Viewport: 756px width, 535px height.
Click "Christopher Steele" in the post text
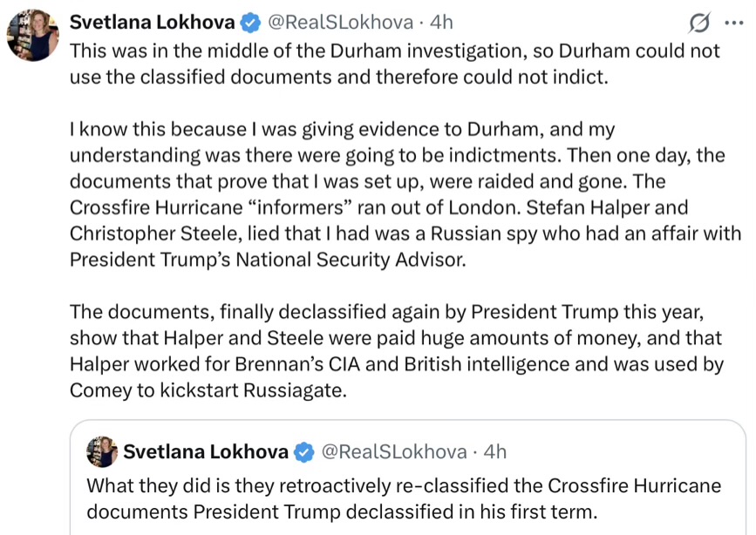pyautogui.click(x=144, y=234)
